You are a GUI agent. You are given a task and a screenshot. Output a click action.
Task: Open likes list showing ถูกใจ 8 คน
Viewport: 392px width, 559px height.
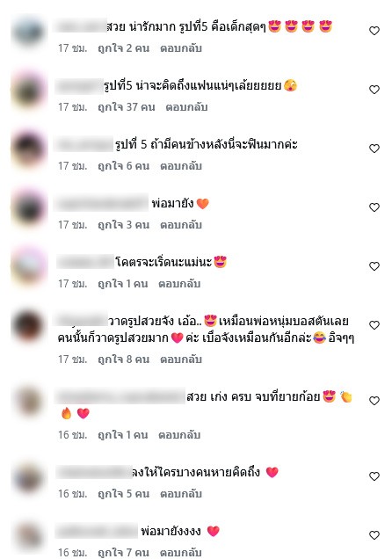[x=123, y=359]
